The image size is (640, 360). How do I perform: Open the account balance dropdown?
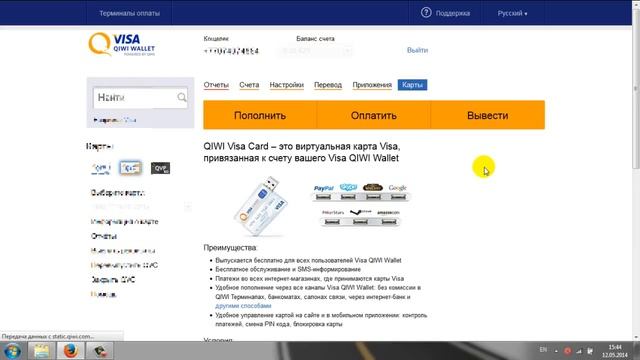(x=316, y=51)
